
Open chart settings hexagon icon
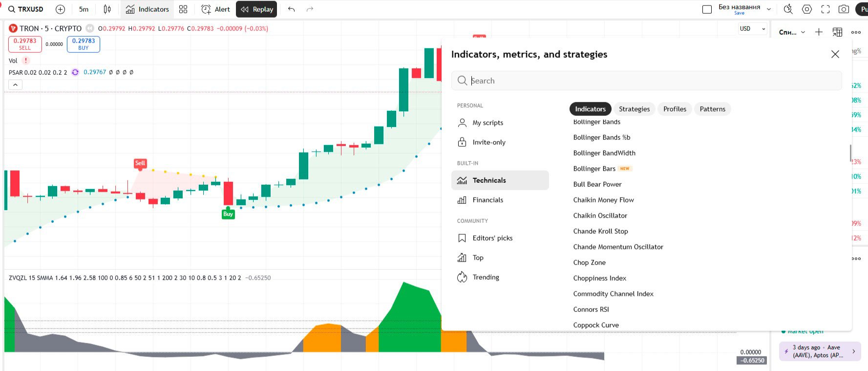[807, 9]
